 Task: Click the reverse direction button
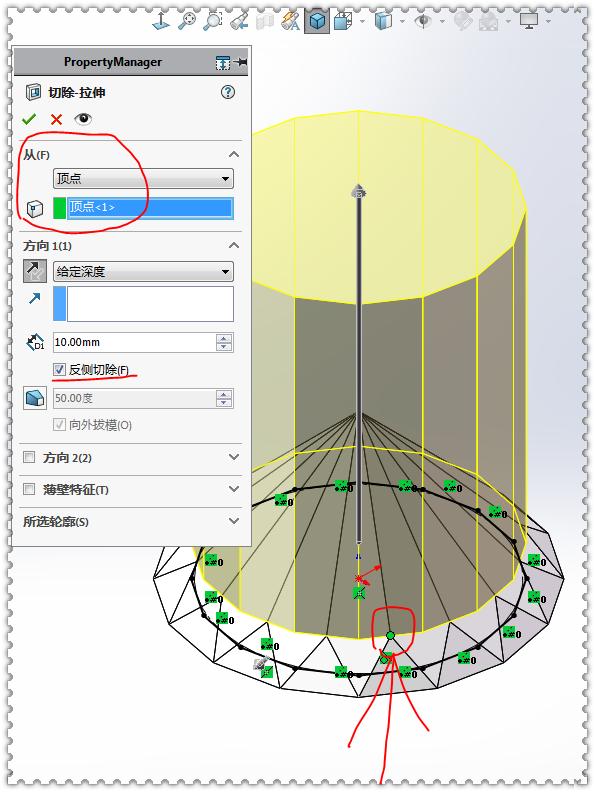click(35, 271)
